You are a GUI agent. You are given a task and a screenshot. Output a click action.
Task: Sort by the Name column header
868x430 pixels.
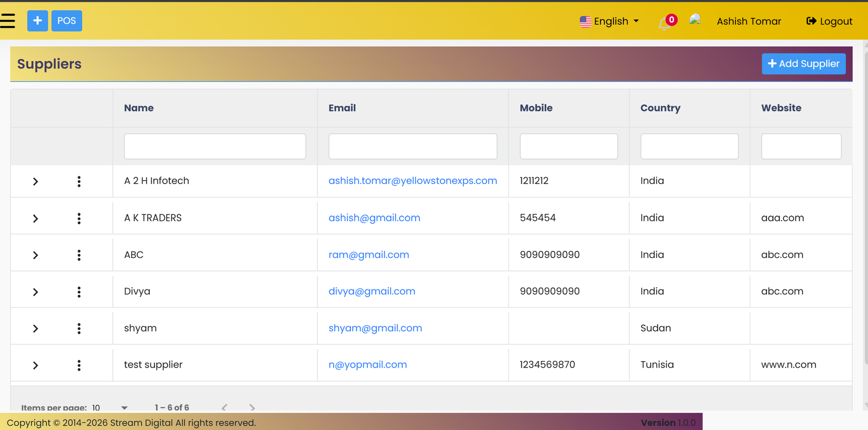click(x=139, y=108)
